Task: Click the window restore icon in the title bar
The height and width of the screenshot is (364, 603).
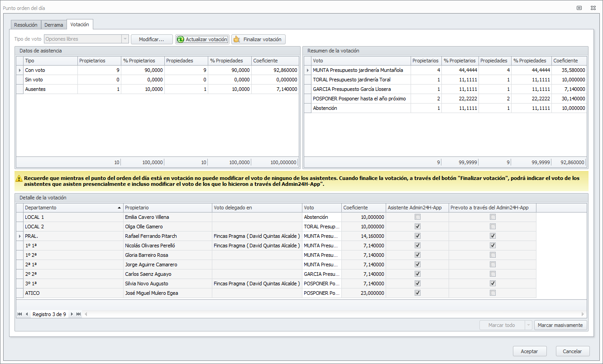Action: [x=579, y=8]
